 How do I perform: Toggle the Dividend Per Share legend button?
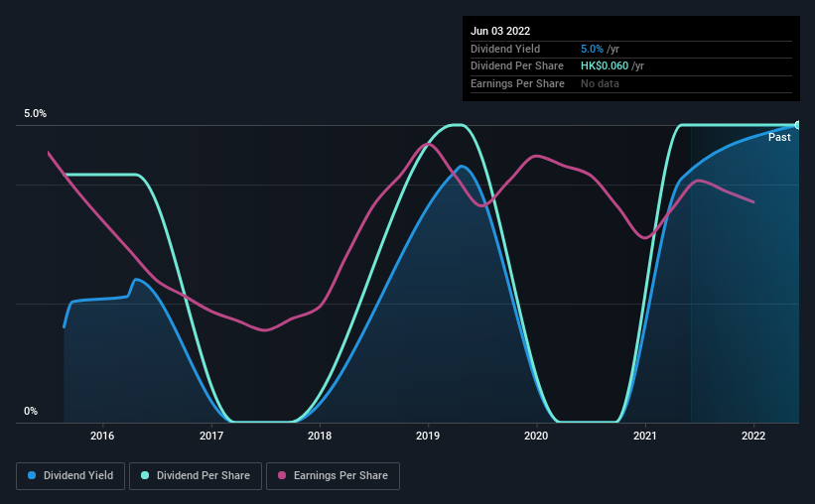[x=196, y=476]
